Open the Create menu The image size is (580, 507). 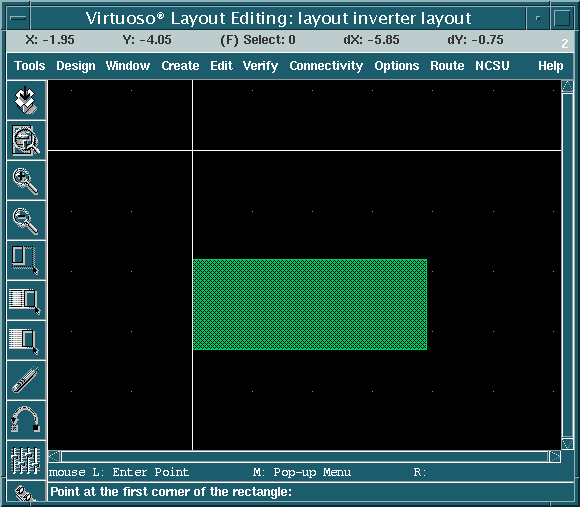pos(180,66)
